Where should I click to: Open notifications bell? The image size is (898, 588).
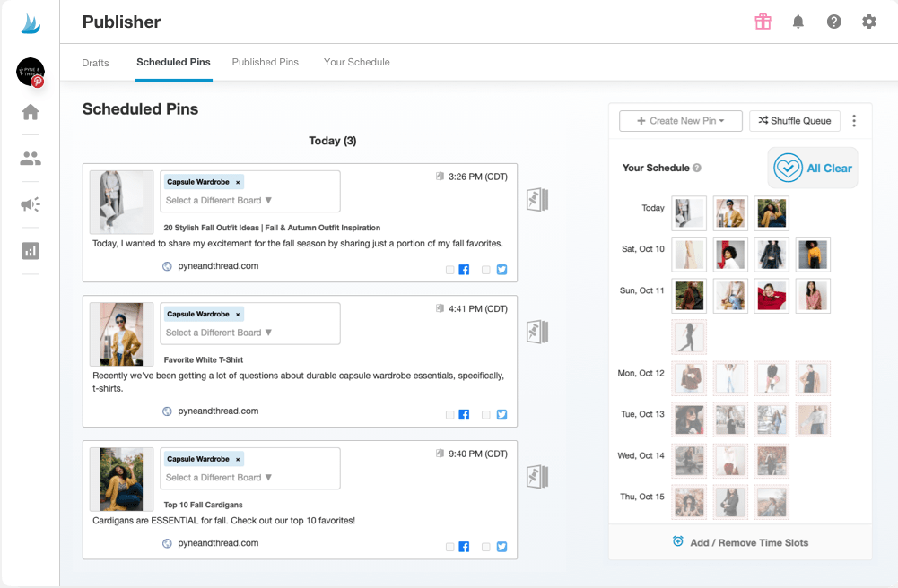pyautogui.click(x=798, y=22)
